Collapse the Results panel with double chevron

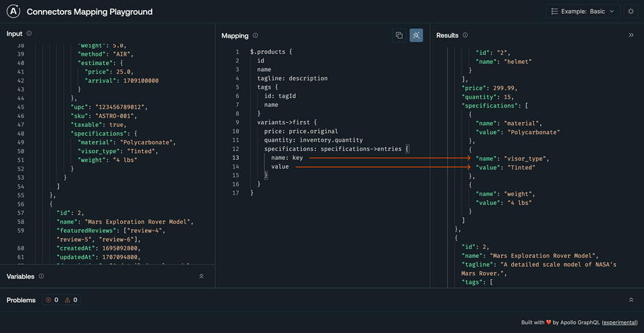tap(631, 36)
